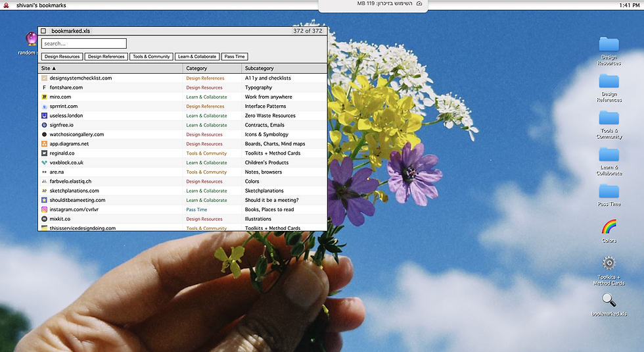644x352 pixels.
Task: Open shoulditbeameeting.com link
Action: pos(78,200)
